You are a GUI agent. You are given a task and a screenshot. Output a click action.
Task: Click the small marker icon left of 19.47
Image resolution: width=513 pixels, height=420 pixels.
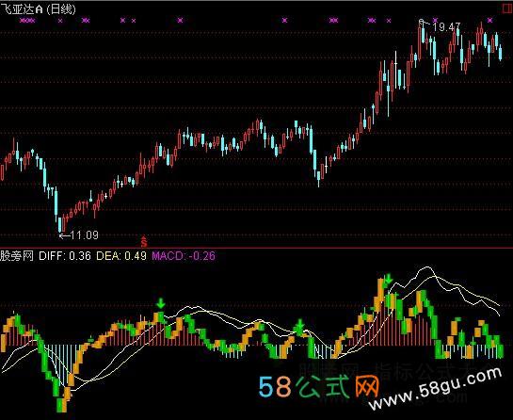coord(422,23)
